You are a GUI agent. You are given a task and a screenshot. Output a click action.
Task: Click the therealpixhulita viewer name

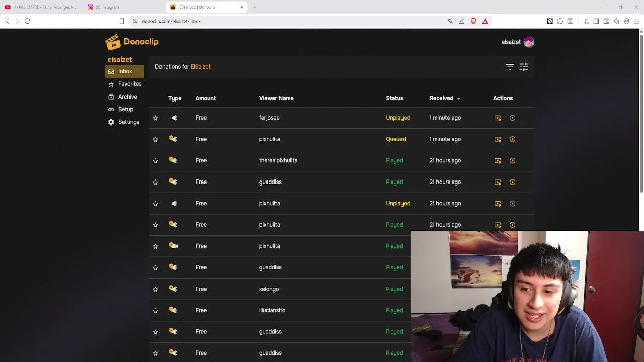pyautogui.click(x=278, y=160)
